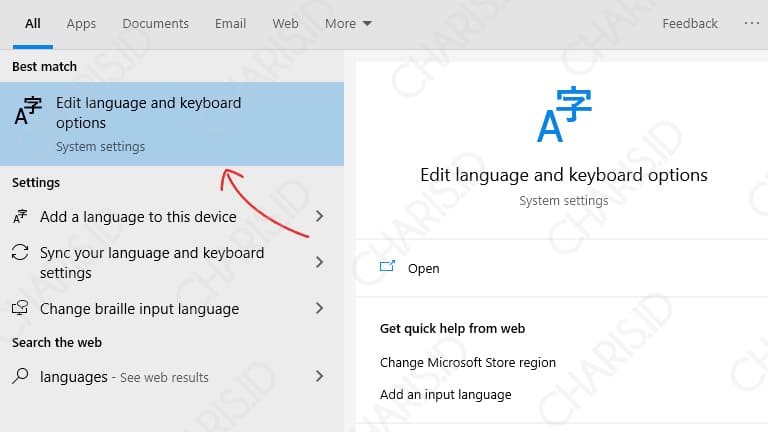Expand the Change braille input language chevron
The width and height of the screenshot is (768, 432).
319,308
